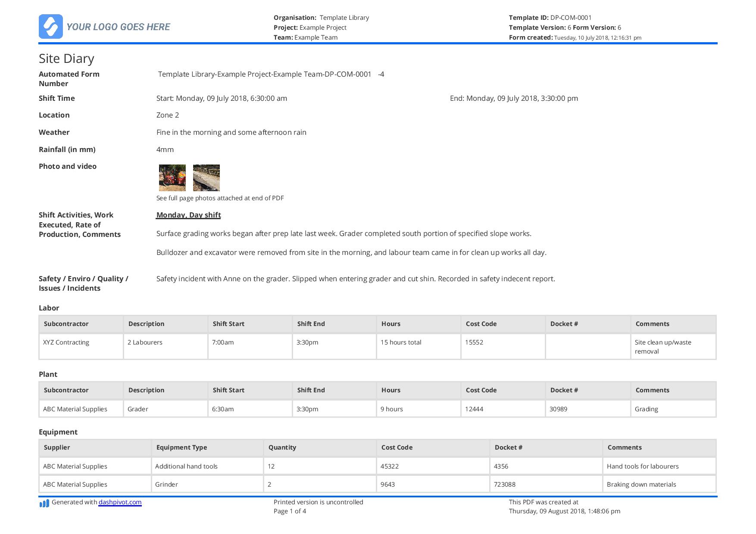Click 'ABC Material Supplies' in Plant table
The image size is (756, 534).
tap(81, 409)
